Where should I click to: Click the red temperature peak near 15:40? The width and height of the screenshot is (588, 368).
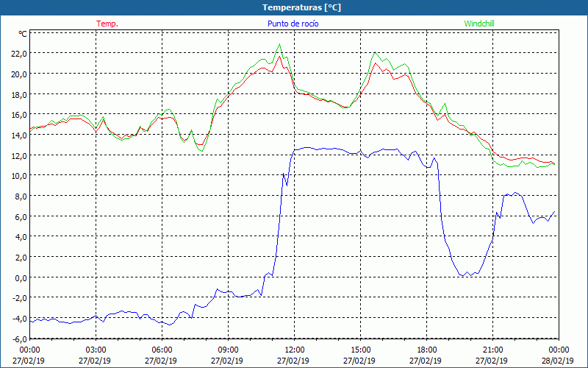(375, 63)
